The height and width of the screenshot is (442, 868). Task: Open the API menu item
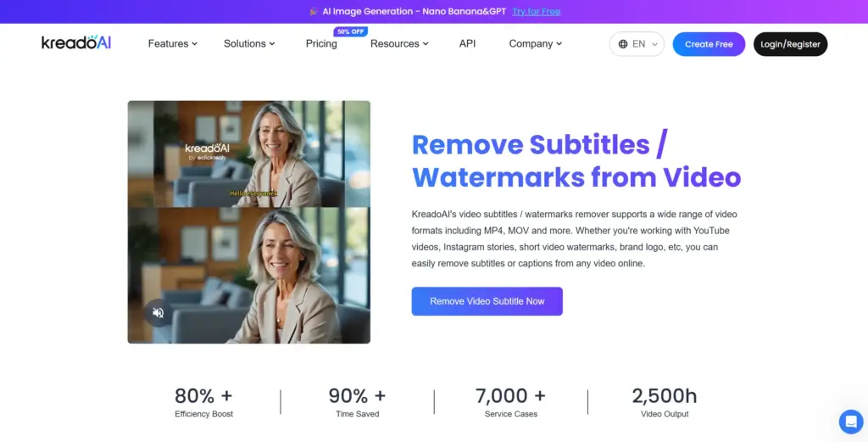point(467,43)
